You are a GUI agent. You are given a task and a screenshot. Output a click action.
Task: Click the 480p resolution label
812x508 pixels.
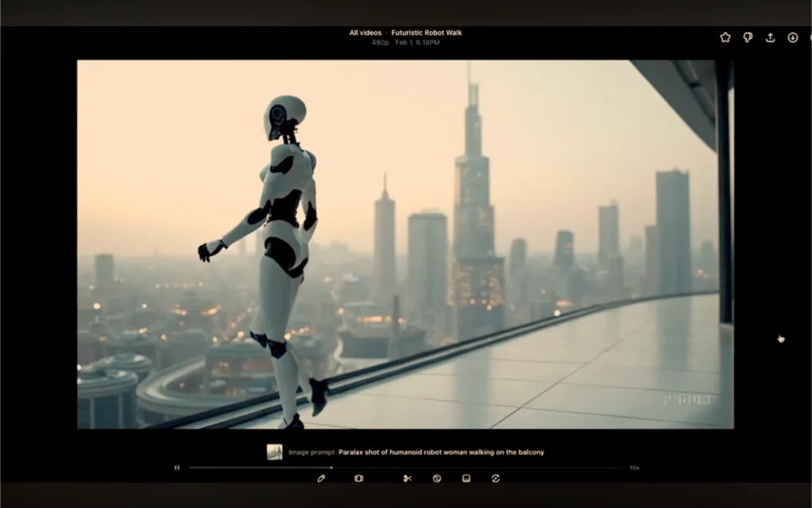[380, 42]
